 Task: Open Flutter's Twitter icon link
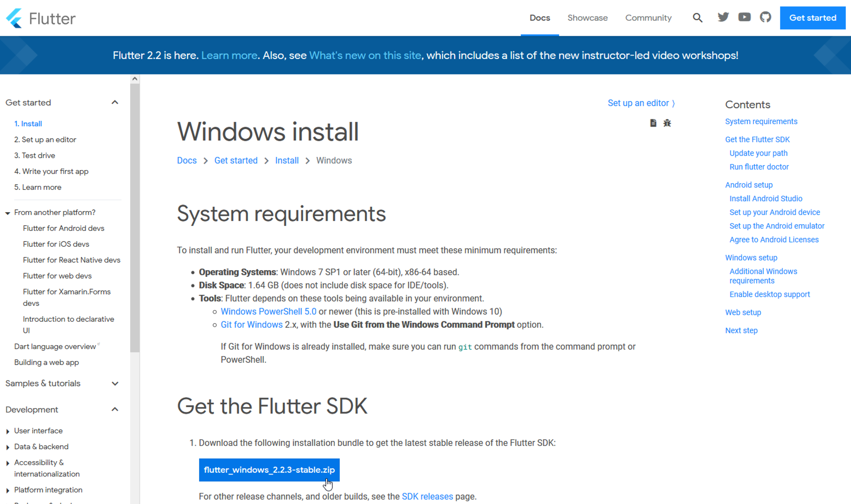point(723,17)
